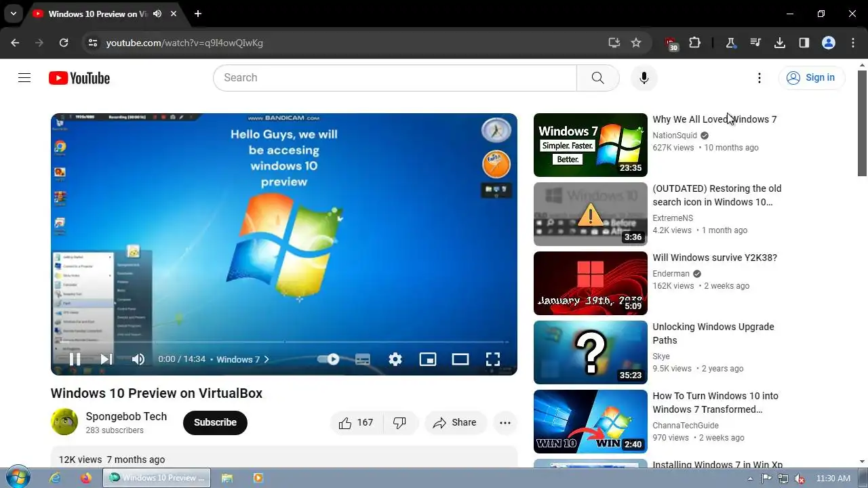The height and width of the screenshot is (488, 868).
Task: Focus the YouTube search field
Action: pyautogui.click(x=395, y=78)
